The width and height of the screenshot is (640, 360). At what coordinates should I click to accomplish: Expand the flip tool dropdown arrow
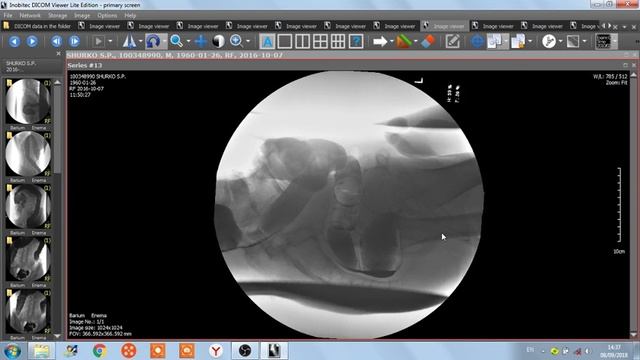click(140, 41)
